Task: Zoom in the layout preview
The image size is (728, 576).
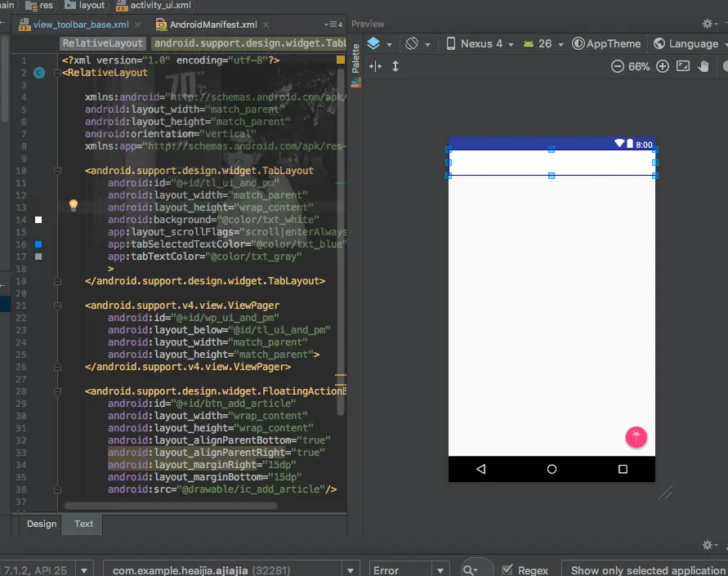Action: (663, 66)
